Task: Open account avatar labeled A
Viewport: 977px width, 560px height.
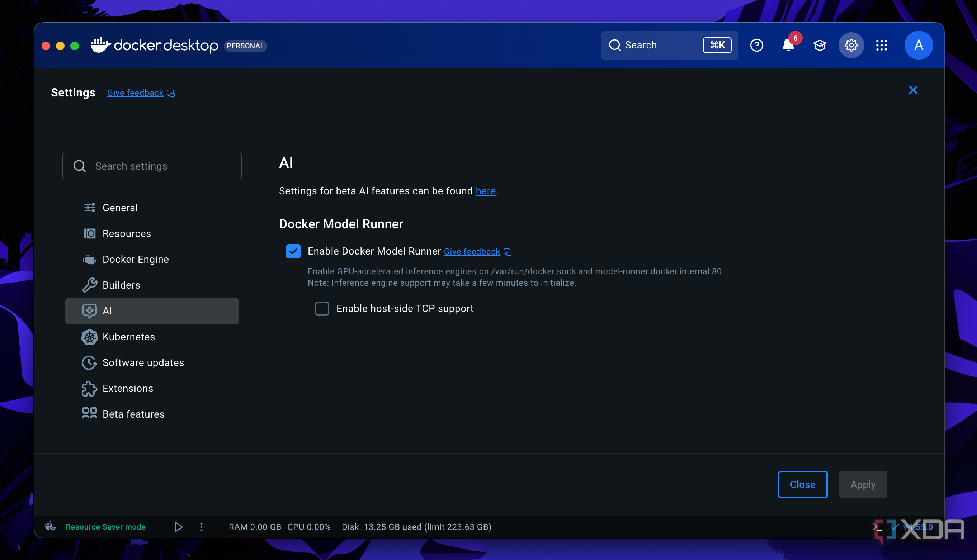Action: [x=919, y=46]
